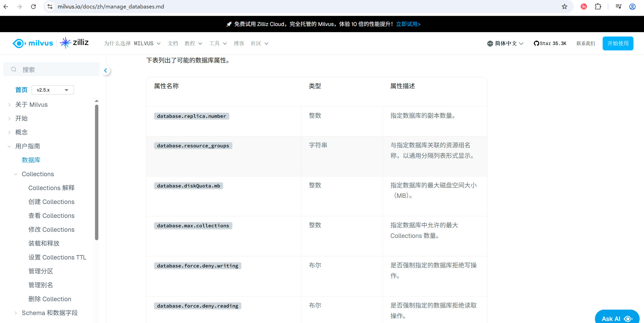Click the Zilliz star logo
644x323 pixels.
(65, 43)
